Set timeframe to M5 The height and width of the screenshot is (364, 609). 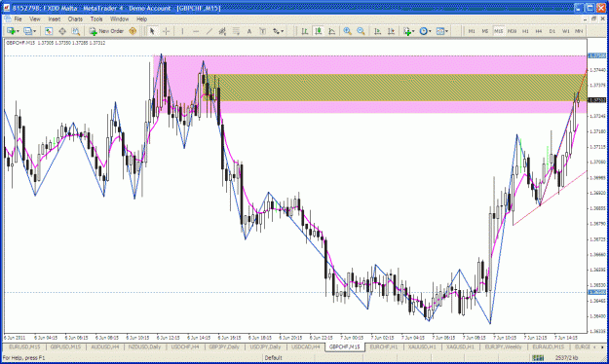(484, 31)
